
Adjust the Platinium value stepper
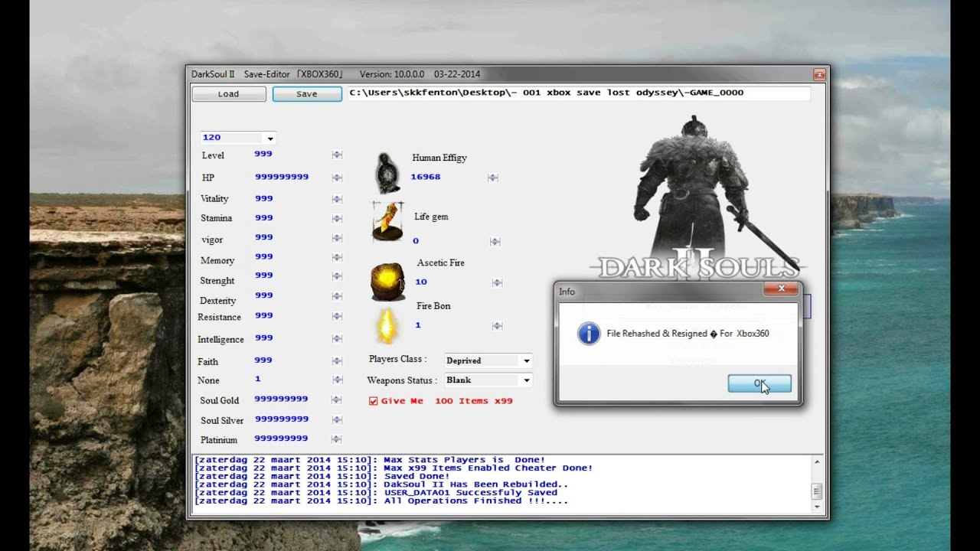click(335, 439)
